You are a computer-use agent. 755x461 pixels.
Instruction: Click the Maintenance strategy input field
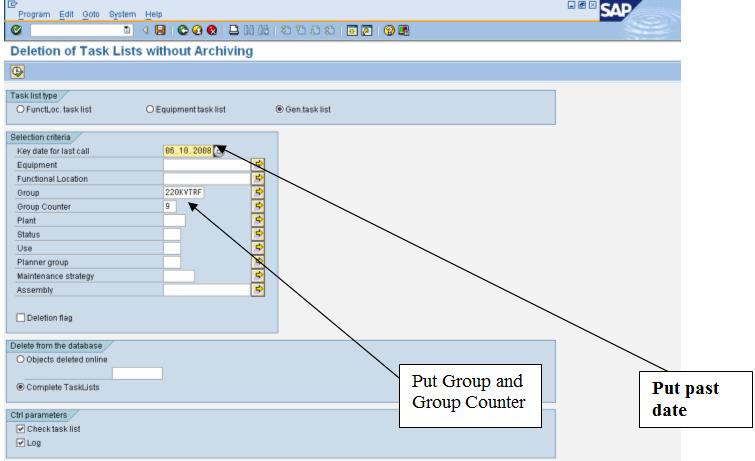pyautogui.click(x=179, y=277)
